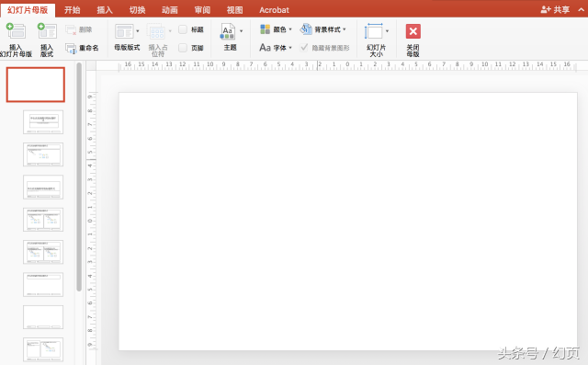Click the Rename (重命名) icon
This screenshot has width=588, height=365.
(71, 48)
